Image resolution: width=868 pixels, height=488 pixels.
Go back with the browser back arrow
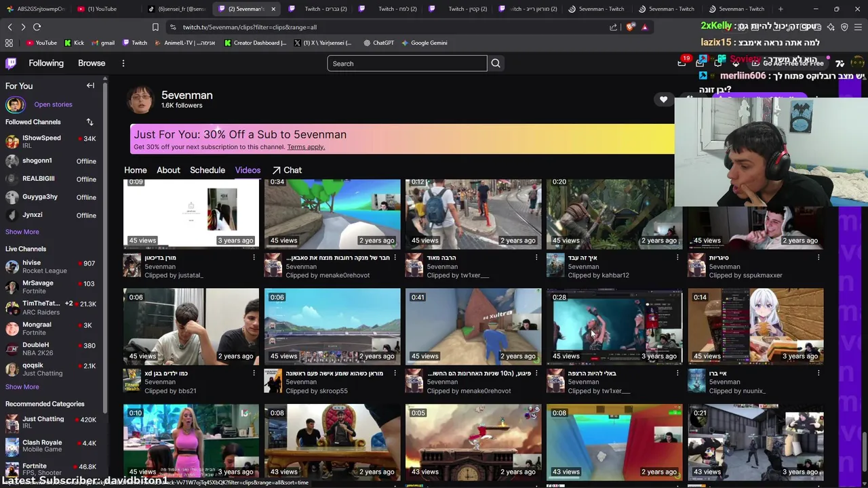coord(9,27)
